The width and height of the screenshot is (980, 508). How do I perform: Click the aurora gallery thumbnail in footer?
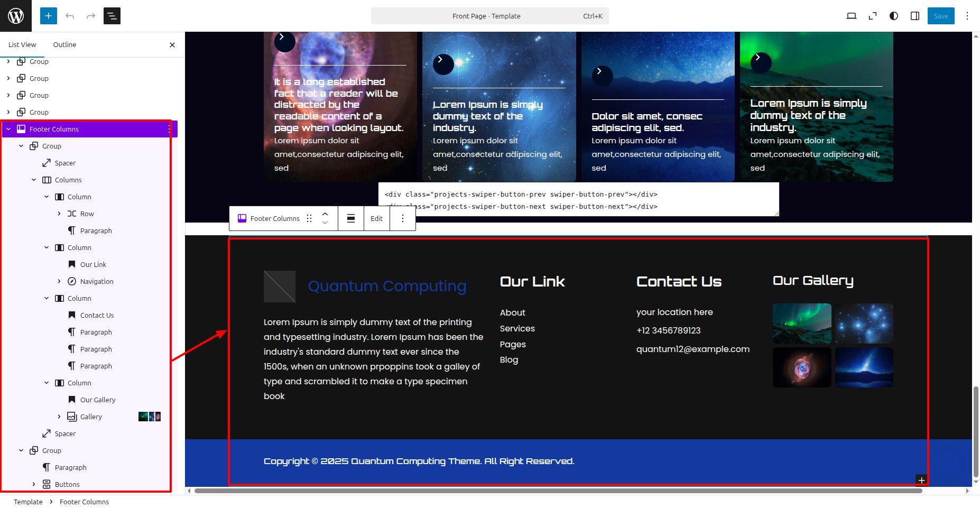tap(801, 324)
